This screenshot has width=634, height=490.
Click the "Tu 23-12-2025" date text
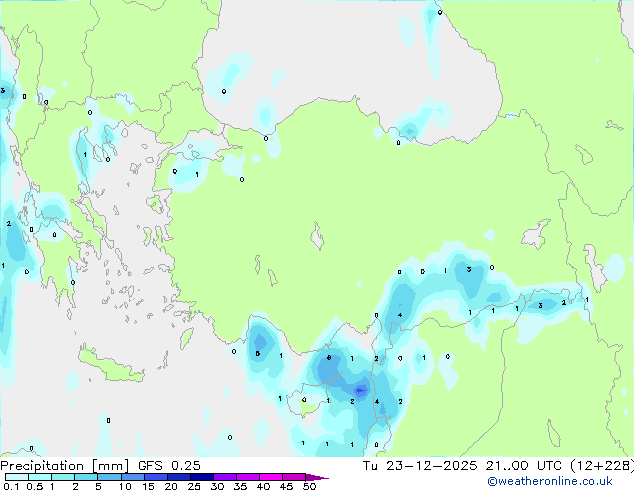pyautogui.click(x=420, y=466)
